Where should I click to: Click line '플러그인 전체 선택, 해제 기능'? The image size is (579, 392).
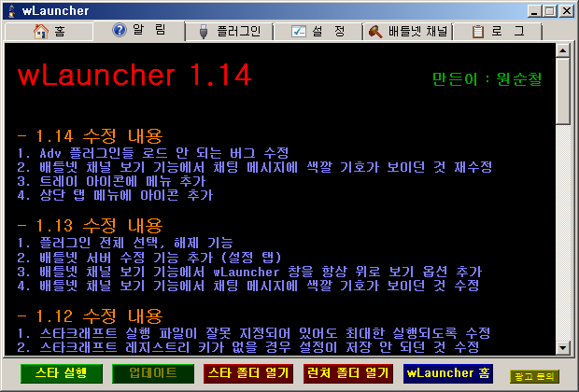click(x=125, y=243)
